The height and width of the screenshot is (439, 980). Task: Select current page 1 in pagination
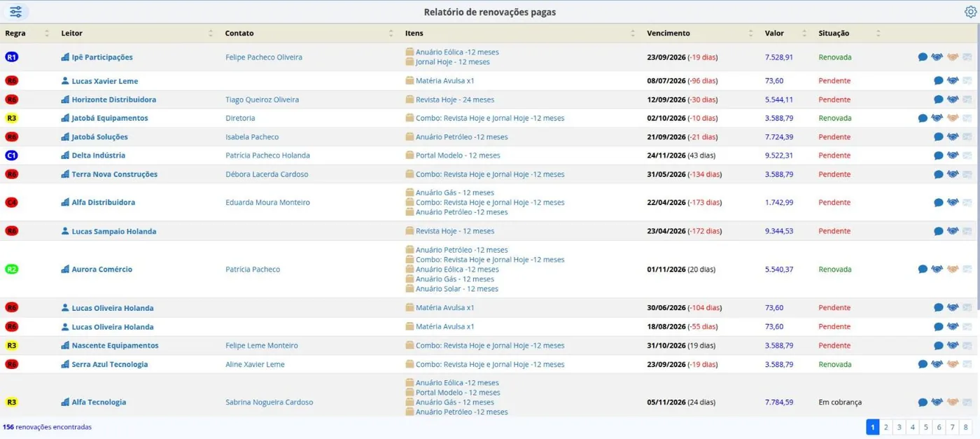click(873, 427)
